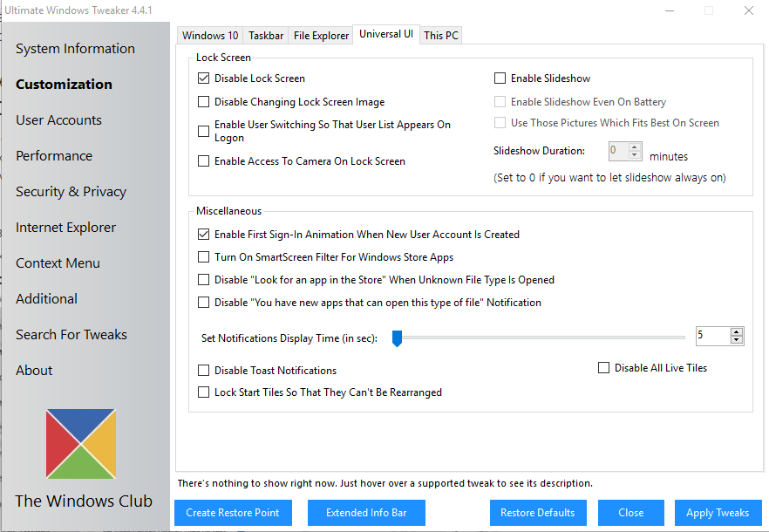This screenshot has height=532, width=769.
Task: Select Customization in the sidebar
Action: (x=64, y=85)
